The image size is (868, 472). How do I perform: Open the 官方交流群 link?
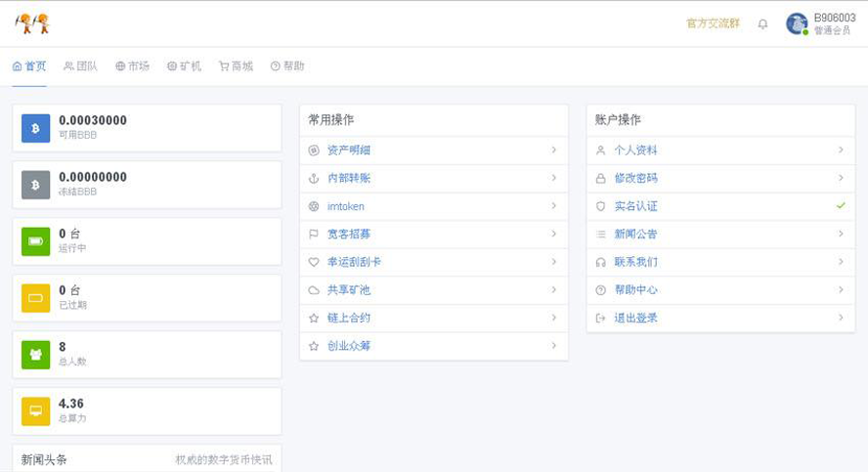pos(713,23)
